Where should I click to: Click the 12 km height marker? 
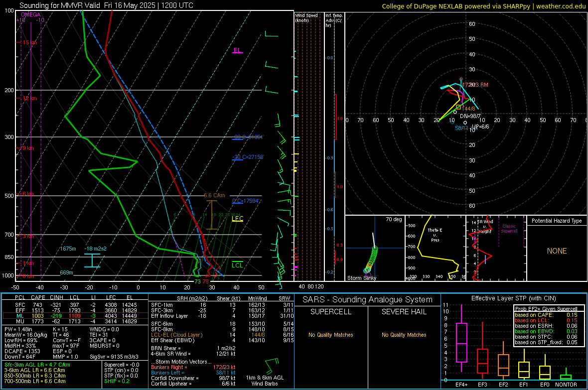click(x=29, y=98)
